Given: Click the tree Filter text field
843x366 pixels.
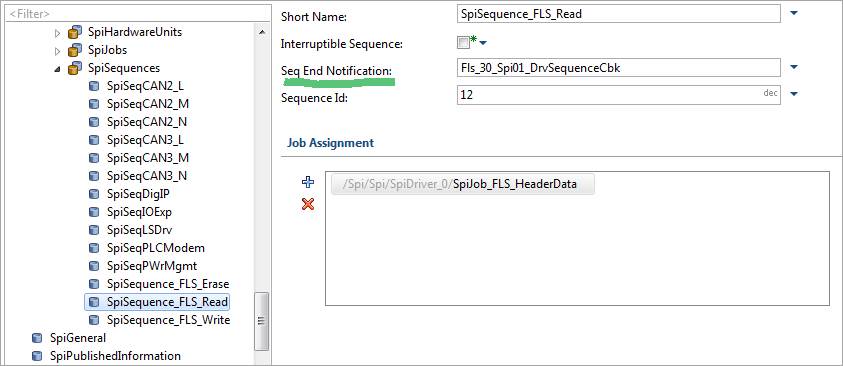Looking at the screenshot, I should click(x=138, y=12).
